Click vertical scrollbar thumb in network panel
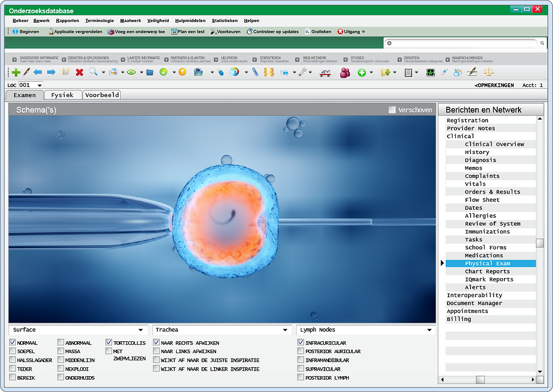553x392 pixels. tap(539, 243)
